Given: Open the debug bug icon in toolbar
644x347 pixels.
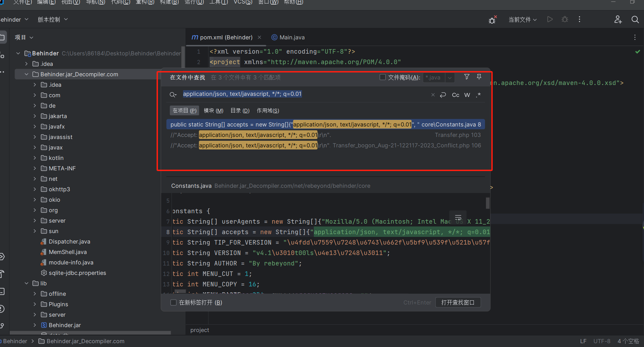Looking at the screenshot, I should pos(492,20).
